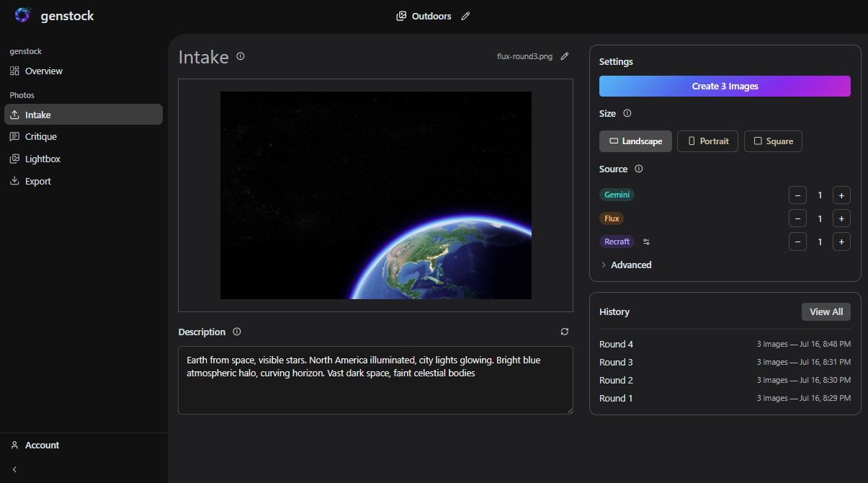868x483 pixels.
Task: Open Round 2 history entry
Action: pos(725,380)
